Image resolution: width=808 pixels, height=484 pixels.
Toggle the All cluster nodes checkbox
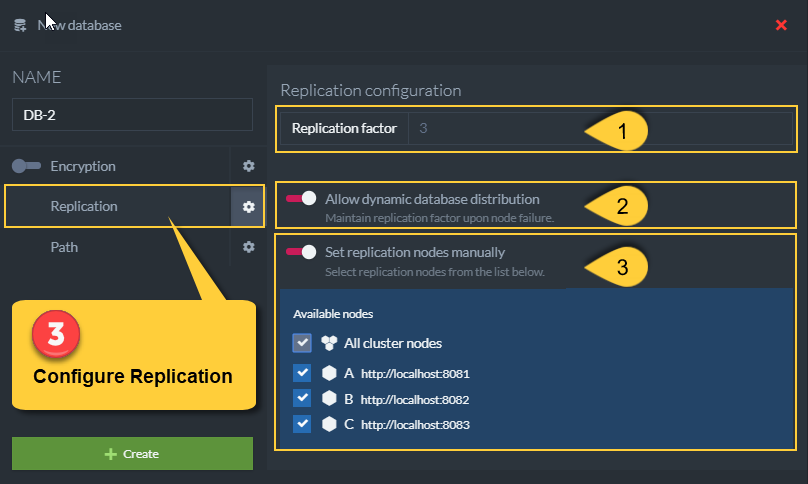(x=302, y=343)
